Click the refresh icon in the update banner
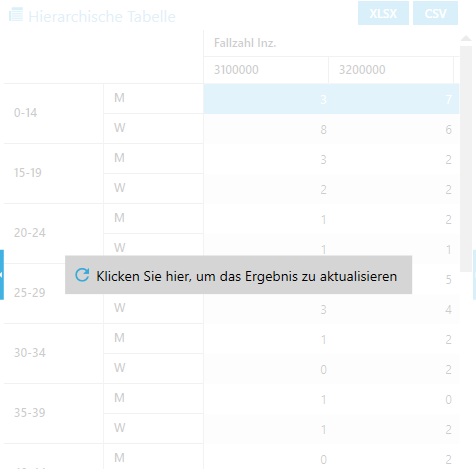This screenshot has width=476, height=469. 82,275
